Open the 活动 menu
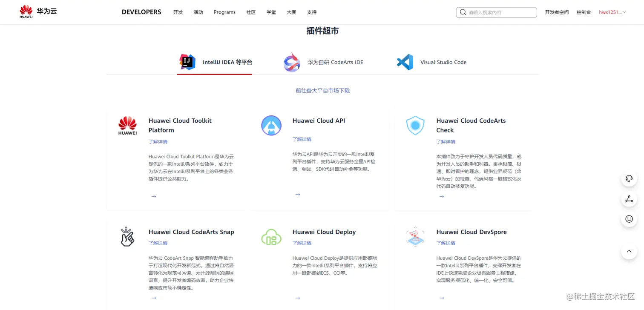644x310 pixels. pyautogui.click(x=198, y=12)
